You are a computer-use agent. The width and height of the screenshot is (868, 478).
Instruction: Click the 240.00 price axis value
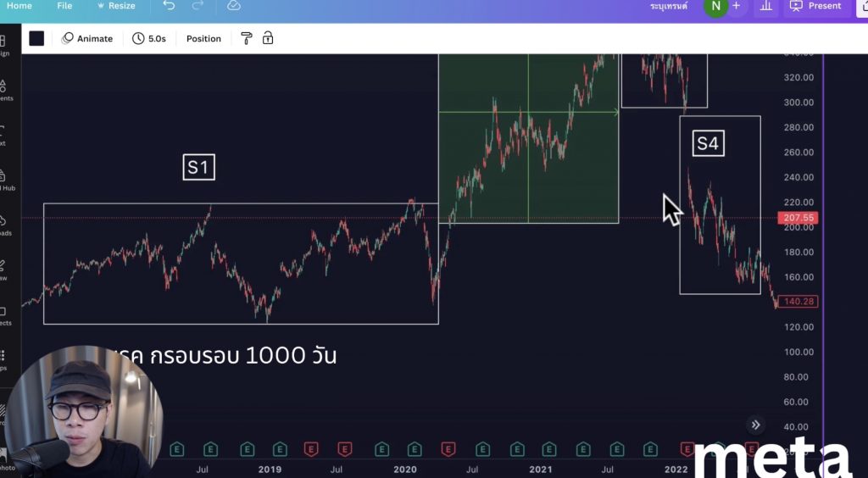pyautogui.click(x=798, y=177)
